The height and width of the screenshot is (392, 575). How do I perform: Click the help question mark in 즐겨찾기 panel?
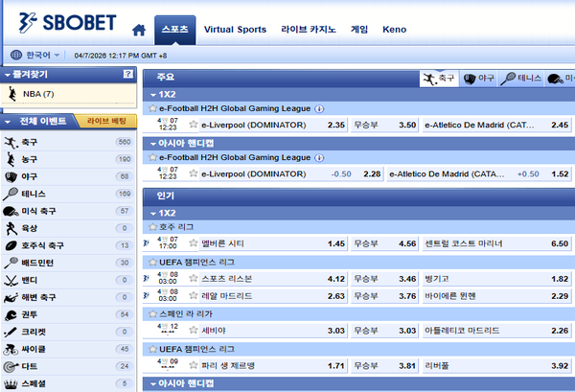coord(127,74)
